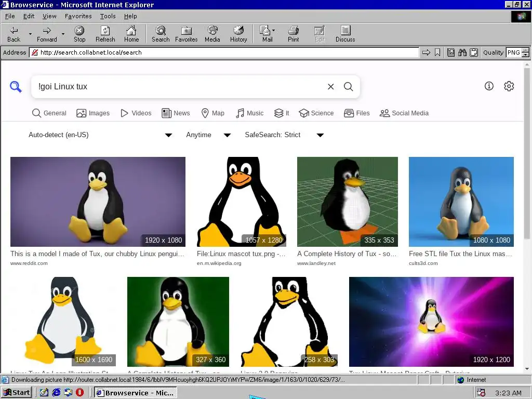
Task: Switch to Music search category
Action: tap(250, 113)
